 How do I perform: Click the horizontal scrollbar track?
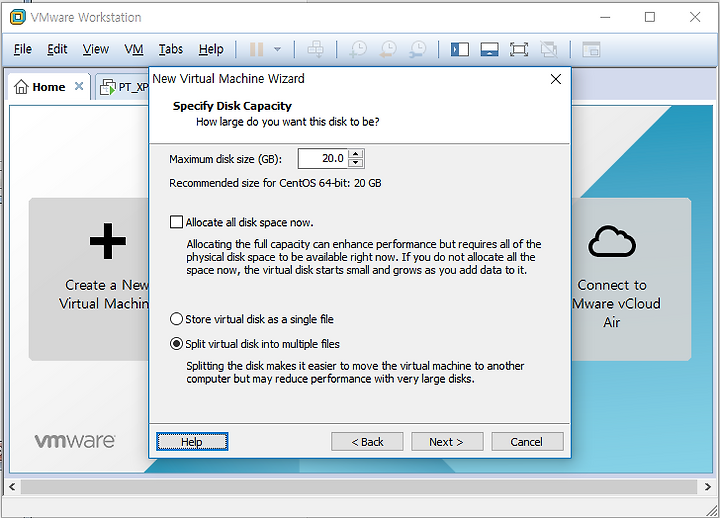point(360,487)
